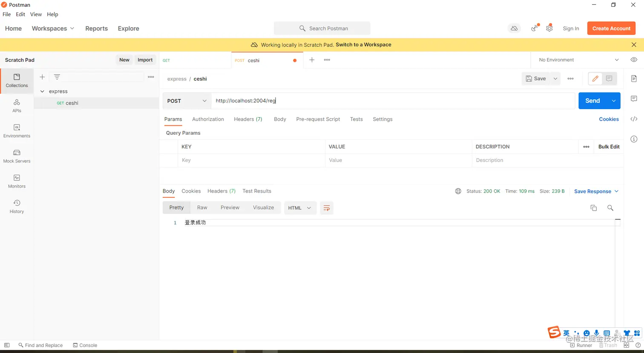Screen dimensions: 644x353
Task: Open Postman settings gear icon
Action: coord(549,28)
